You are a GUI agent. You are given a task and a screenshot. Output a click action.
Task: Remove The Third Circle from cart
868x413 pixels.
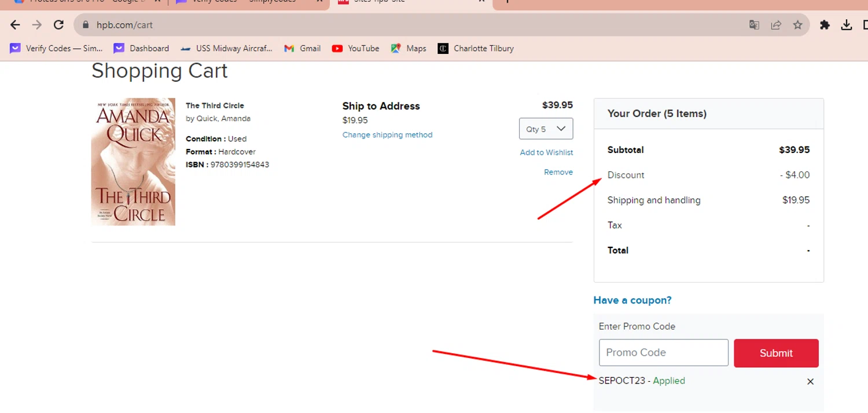pos(558,172)
